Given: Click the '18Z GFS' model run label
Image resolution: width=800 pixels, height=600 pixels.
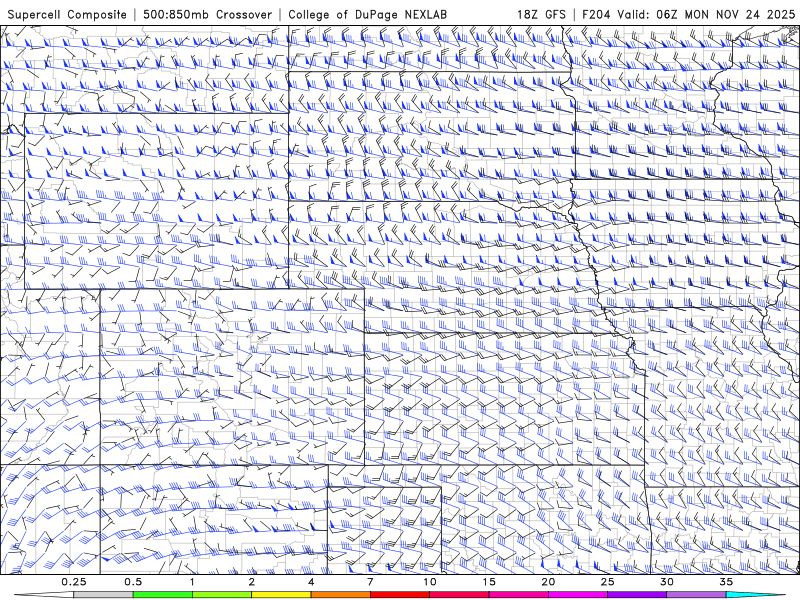Looking at the screenshot, I should click(x=541, y=14).
